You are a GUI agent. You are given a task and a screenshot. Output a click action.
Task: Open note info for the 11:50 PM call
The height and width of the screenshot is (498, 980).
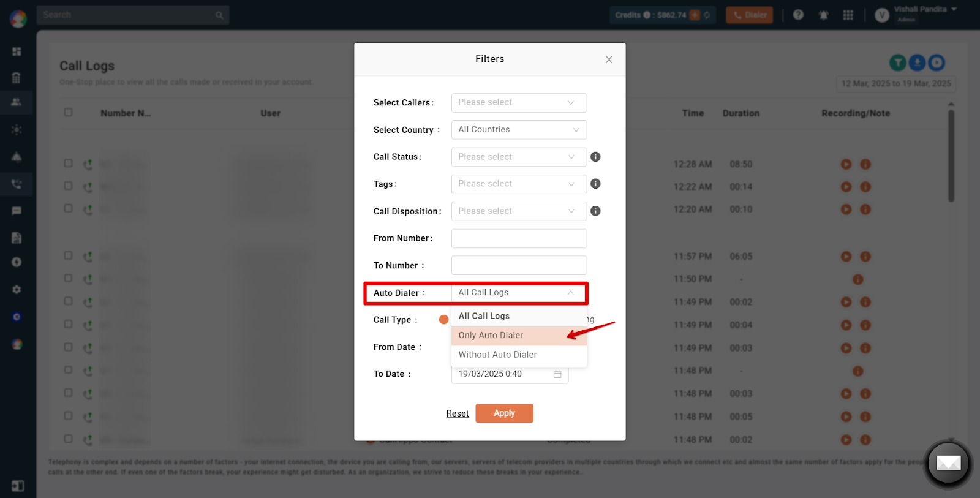point(858,279)
